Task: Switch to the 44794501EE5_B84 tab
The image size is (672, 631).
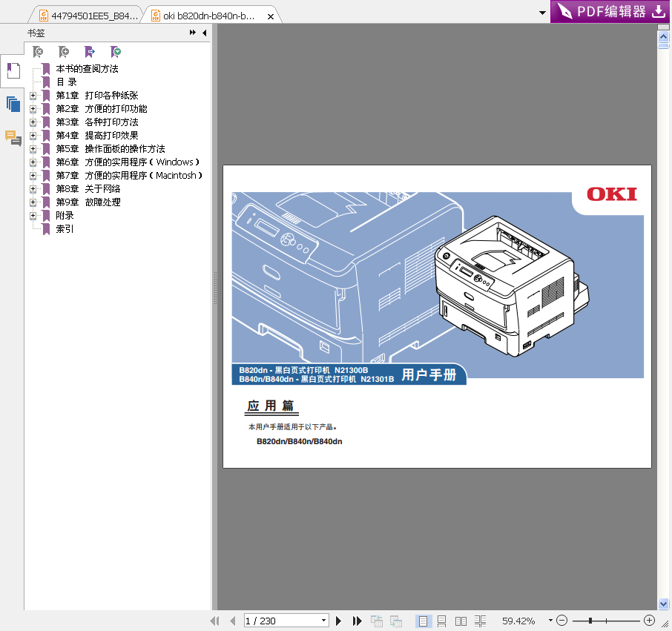Action: pos(89,16)
